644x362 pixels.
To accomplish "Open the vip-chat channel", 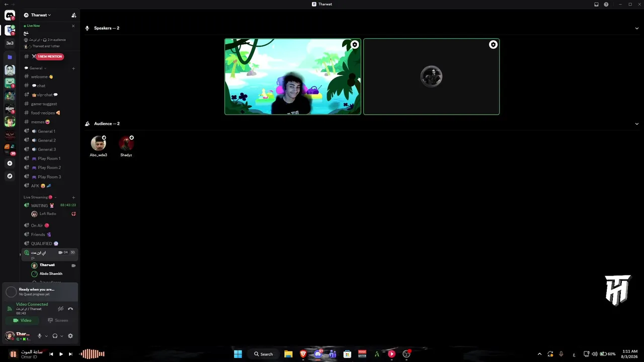I will [x=49, y=95].
